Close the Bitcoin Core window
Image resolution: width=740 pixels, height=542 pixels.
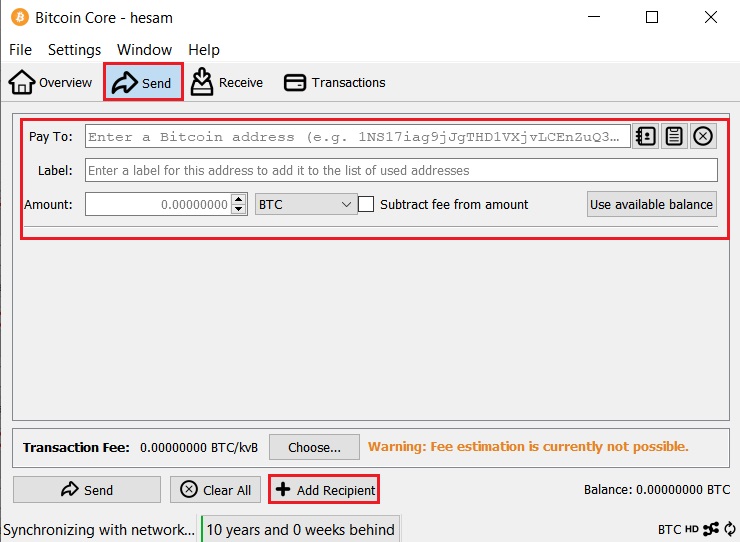coord(711,17)
